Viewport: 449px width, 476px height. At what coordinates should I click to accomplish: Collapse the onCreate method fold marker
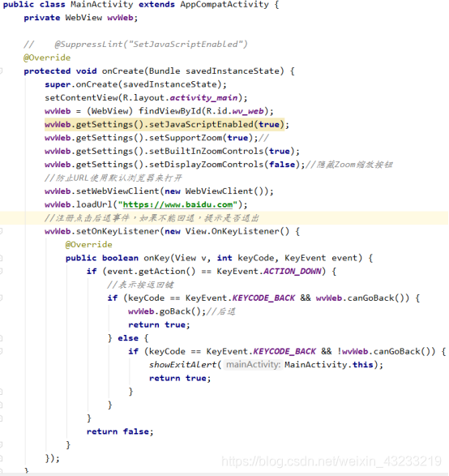(1, 71)
